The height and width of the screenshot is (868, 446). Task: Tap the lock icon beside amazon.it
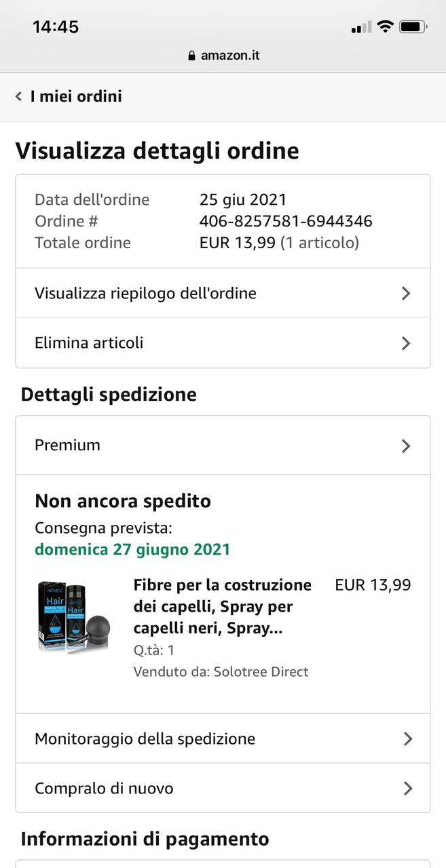click(x=192, y=56)
